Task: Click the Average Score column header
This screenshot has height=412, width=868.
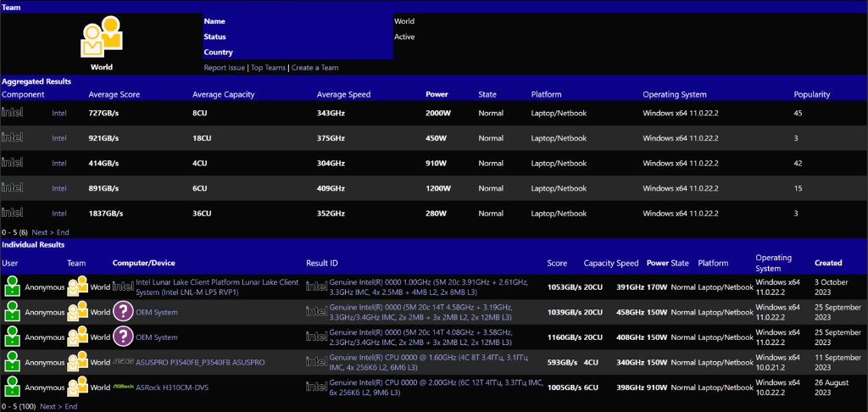Action: tap(114, 94)
